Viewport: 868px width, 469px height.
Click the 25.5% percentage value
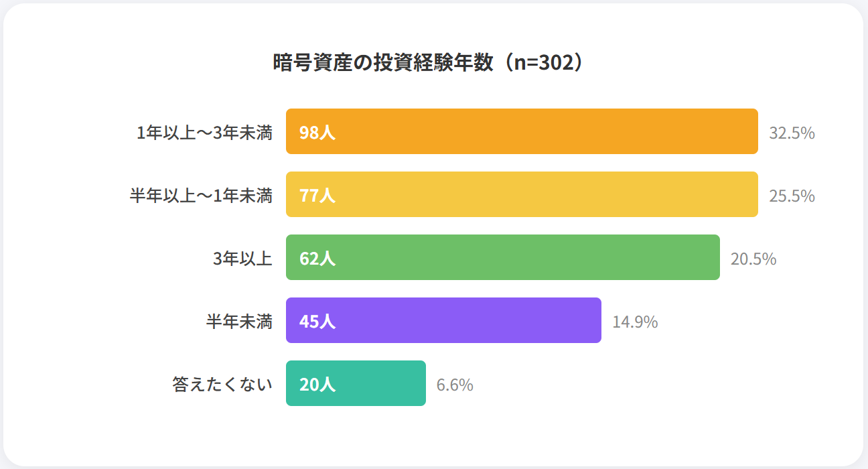792,196
